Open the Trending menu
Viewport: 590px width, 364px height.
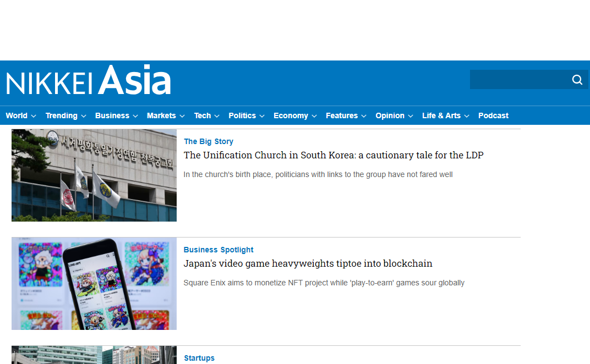click(61, 115)
